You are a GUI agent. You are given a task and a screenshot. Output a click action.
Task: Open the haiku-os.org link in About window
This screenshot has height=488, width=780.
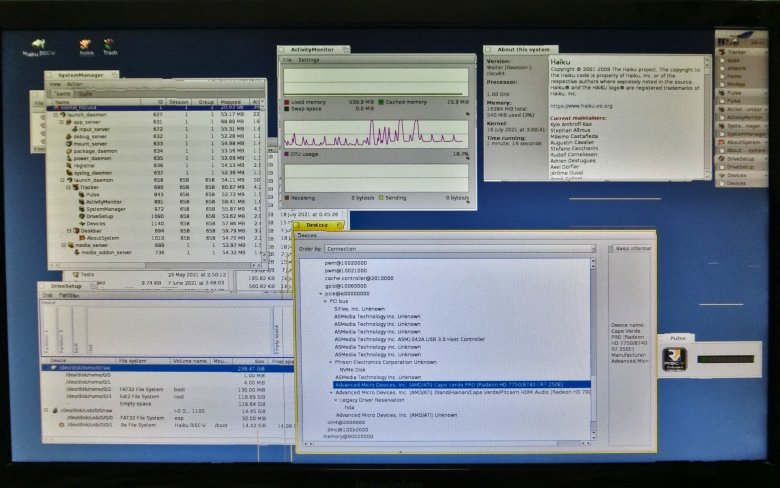581,106
